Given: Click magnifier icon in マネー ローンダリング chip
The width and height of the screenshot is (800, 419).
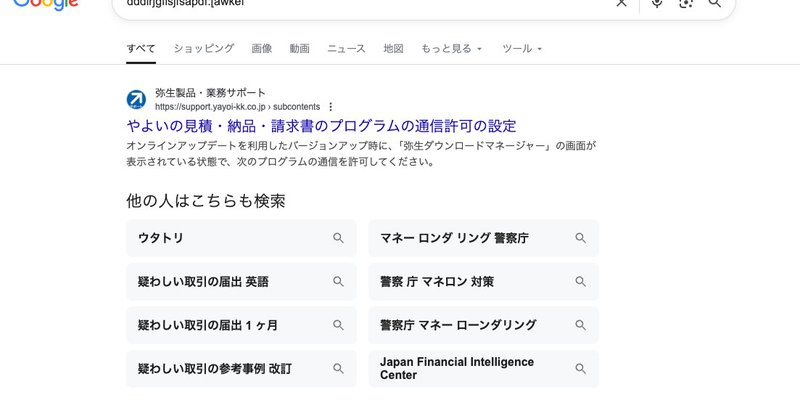Looking at the screenshot, I should click(581, 325).
